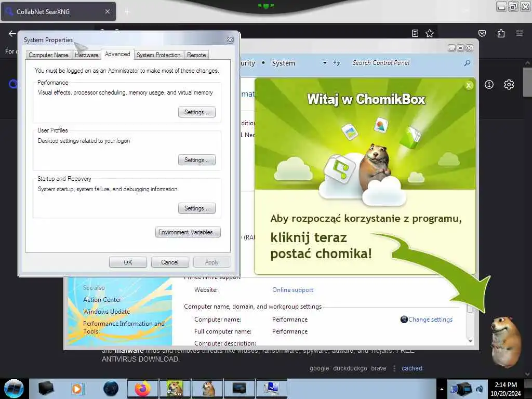Screen dimensions: 532x399
Task: Open the ChomikBox 'Box' taskbar button
Action: 175,389
